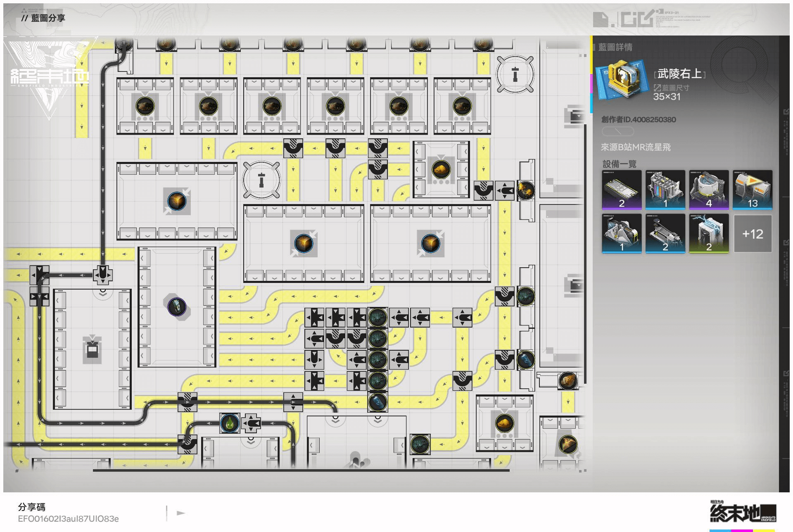Select the equipment tile showing count 13

[752, 190]
